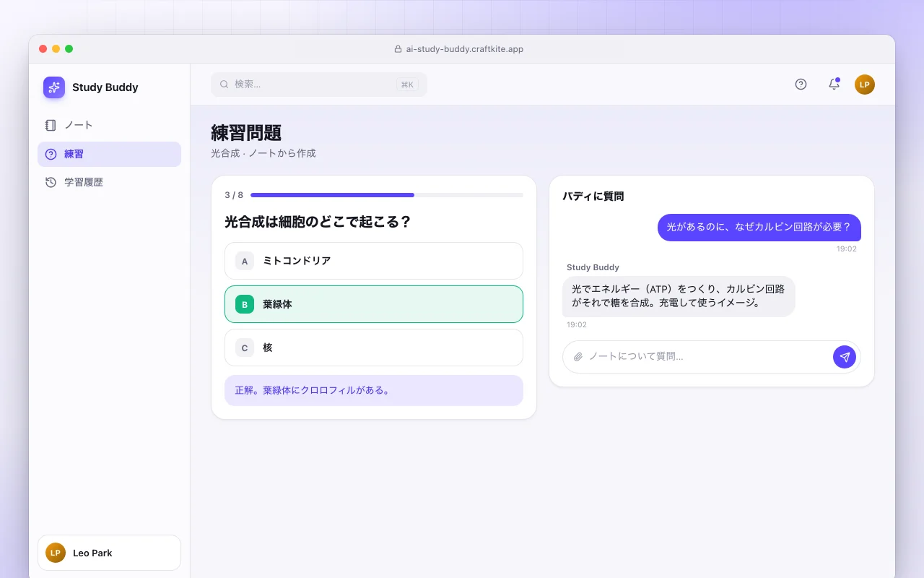The width and height of the screenshot is (924, 578).
Task: Click the Study Buddy title in the sidebar
Action: tap(105, 87)
